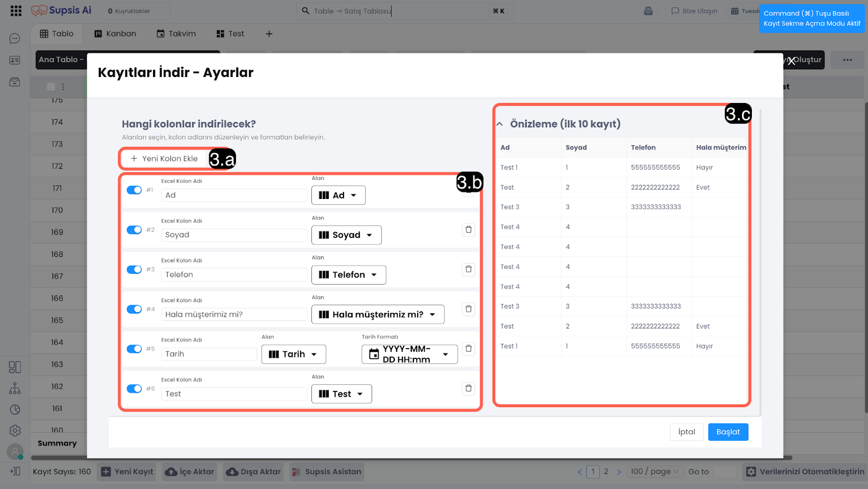868x489 pixels.
Task: Close the Kayıtları İndir dialog
Action: (x=792, y=61)
